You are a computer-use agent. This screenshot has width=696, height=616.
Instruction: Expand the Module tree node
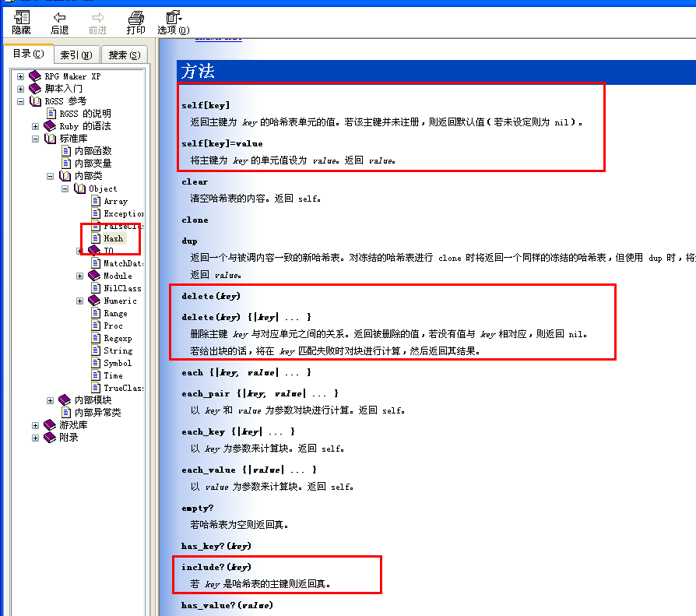click(80, 276)
